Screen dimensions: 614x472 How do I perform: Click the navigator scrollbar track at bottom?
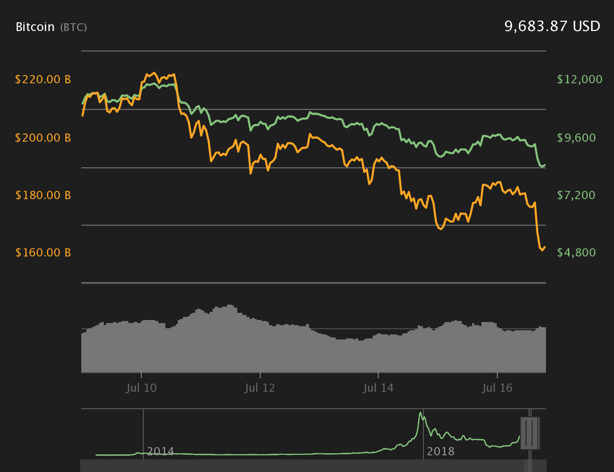[x=313, y=466]
